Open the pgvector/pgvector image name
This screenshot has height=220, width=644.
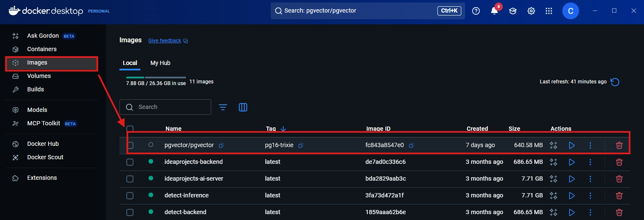click(x=189, y=145)
